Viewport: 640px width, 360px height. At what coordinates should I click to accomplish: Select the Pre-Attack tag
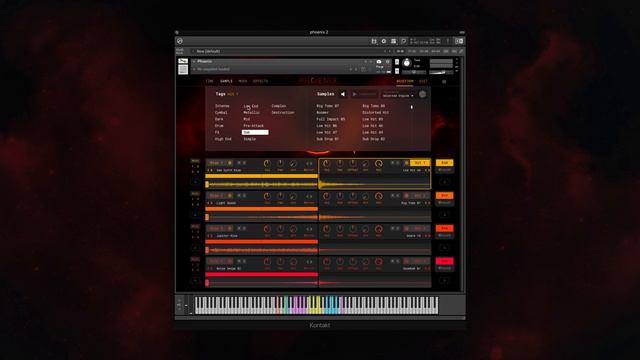tap(253, 126)
